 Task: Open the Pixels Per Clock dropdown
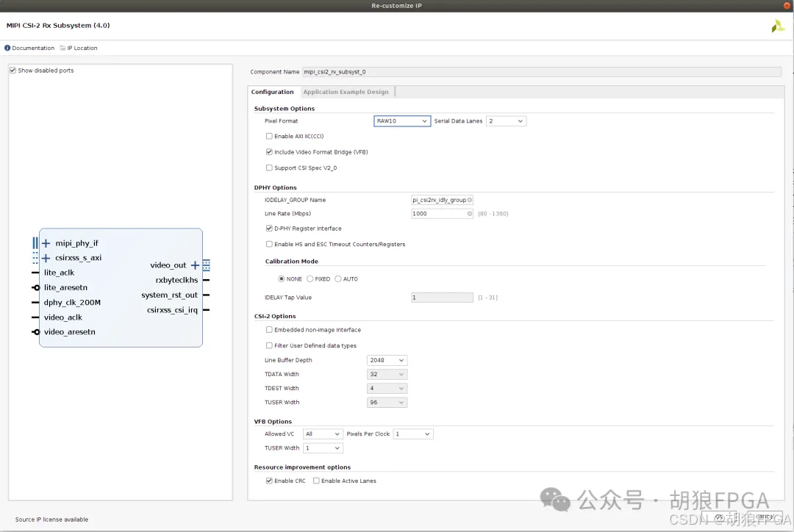click(412, 434)
